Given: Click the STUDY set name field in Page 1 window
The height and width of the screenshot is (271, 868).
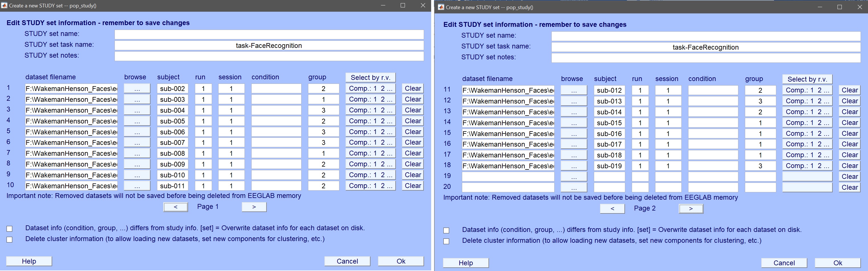Looking at the screenshot, I should click(x=269, y=35).
